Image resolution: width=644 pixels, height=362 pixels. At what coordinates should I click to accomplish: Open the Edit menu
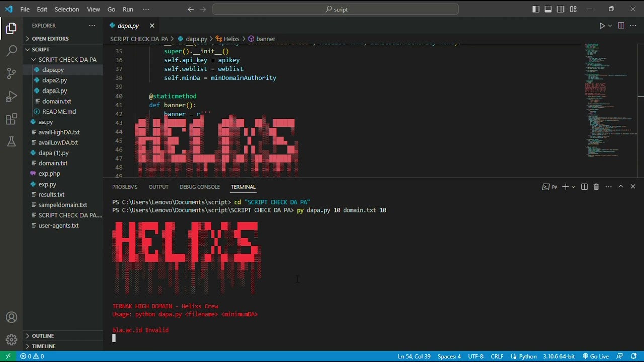tap(42, 9)
